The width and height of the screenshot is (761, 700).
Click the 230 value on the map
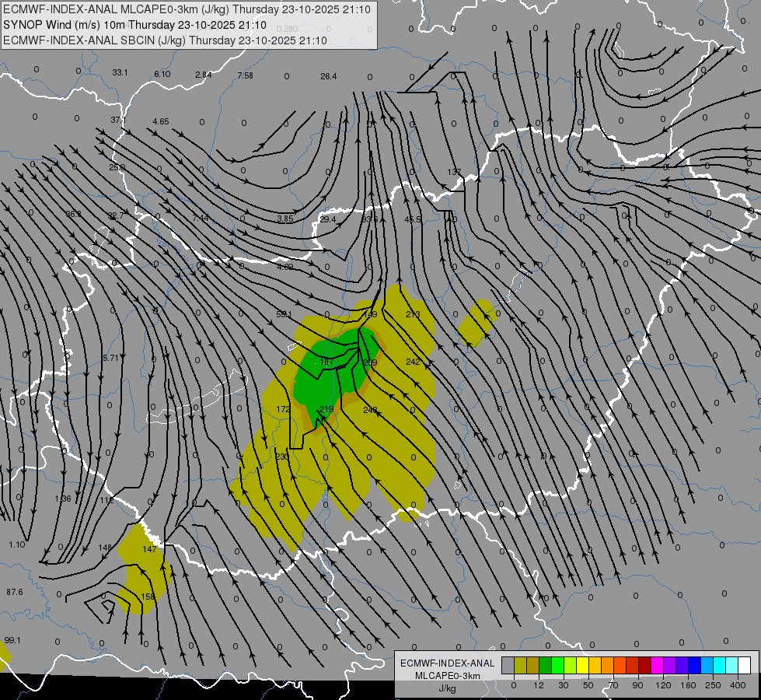pyautogui.click(x=282, y=457)
